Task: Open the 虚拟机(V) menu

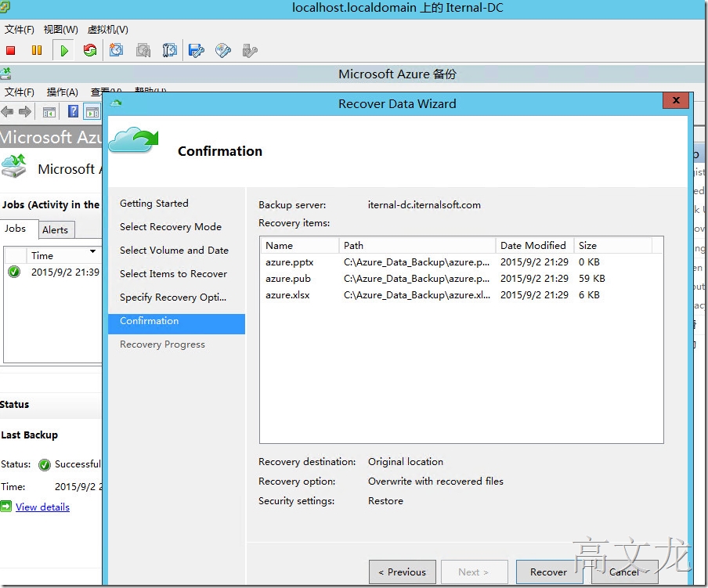Action: (x=107, y=29)
